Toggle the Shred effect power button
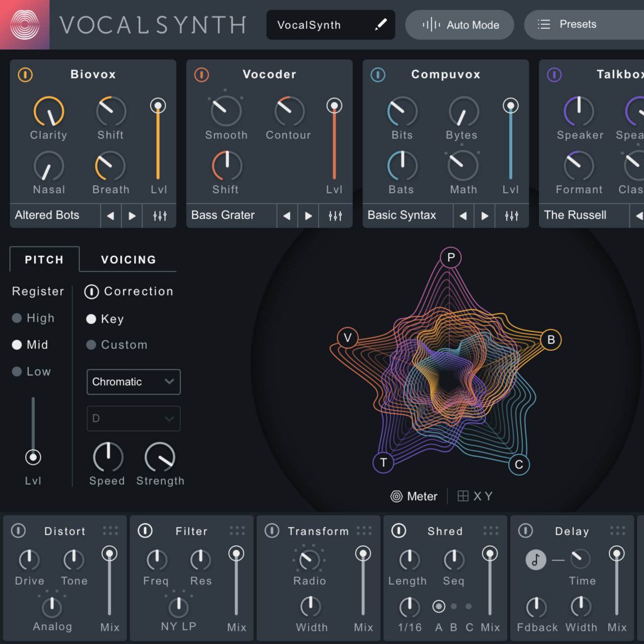 click(398, 531)
